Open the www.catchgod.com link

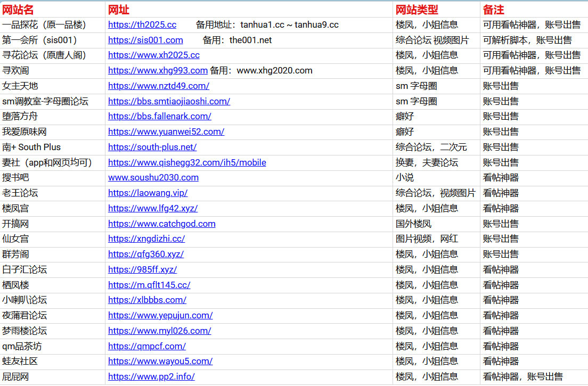(x=161, y=224)
